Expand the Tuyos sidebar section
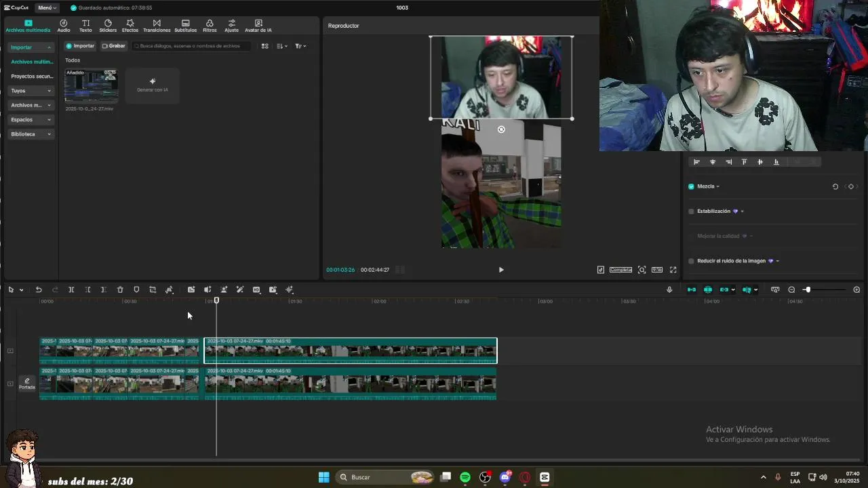The width and height of the screenshot is (868, 488). 31,91
